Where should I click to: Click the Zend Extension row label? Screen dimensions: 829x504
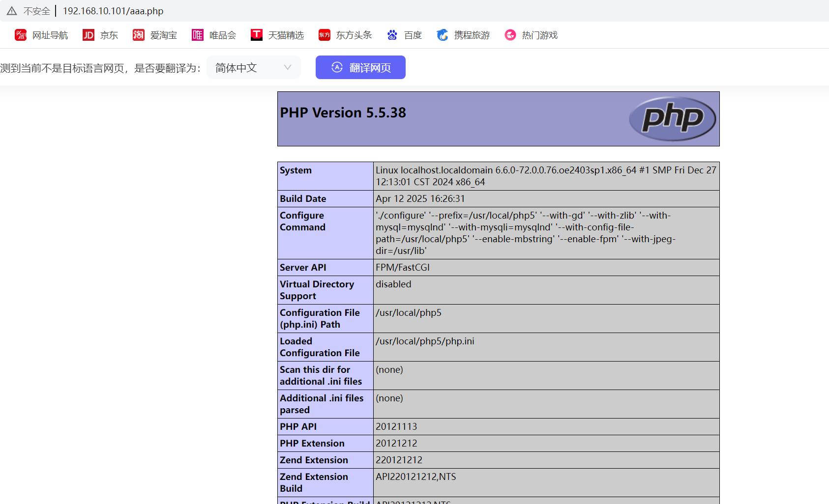[314, 460]
